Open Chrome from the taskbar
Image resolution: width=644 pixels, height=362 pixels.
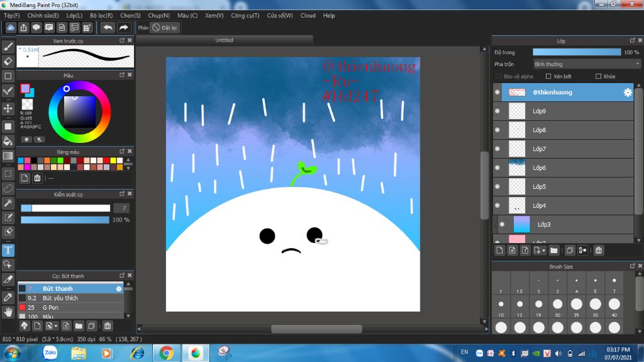166,353
